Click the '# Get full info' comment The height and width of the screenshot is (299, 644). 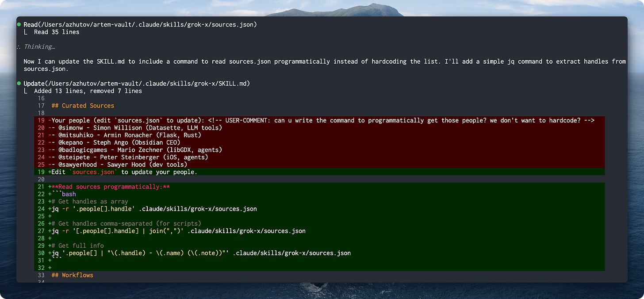click(77, 245)
